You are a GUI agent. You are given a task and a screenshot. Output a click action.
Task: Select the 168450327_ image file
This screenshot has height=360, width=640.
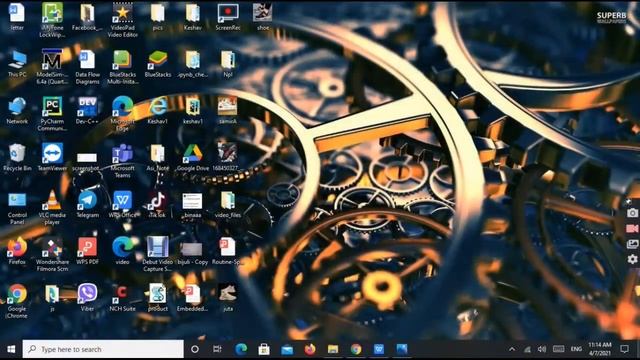[x=227, y=157]
